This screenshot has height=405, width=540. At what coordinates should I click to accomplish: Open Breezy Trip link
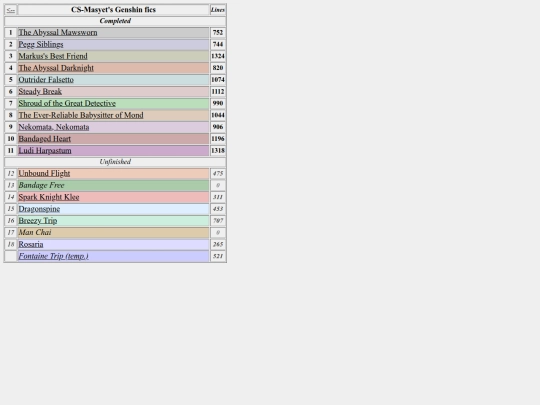point(38,220)
